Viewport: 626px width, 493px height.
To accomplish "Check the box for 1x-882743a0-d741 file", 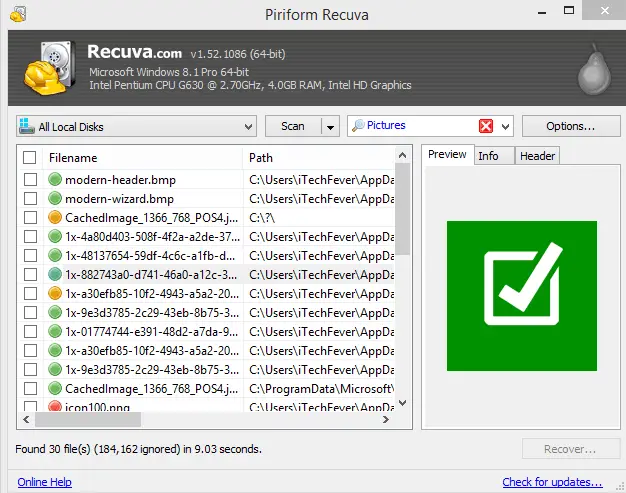I will pos(30,274).
